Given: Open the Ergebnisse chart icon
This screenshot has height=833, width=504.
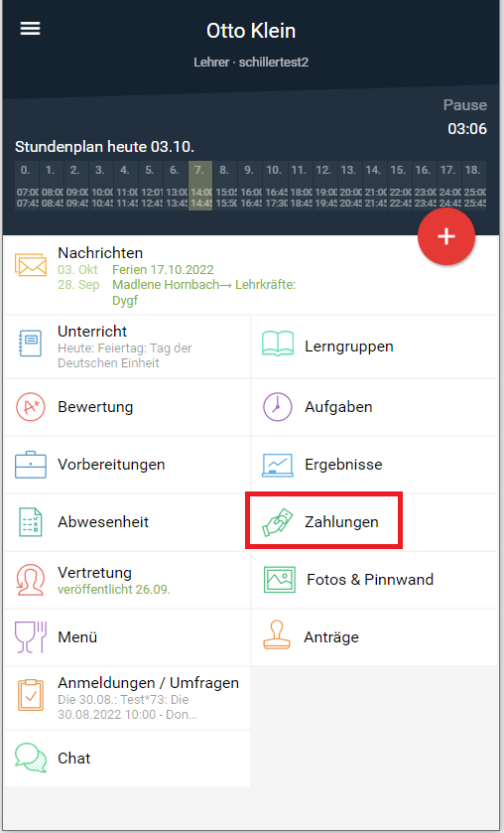Looking at the screenshot, I should [278, 465].
